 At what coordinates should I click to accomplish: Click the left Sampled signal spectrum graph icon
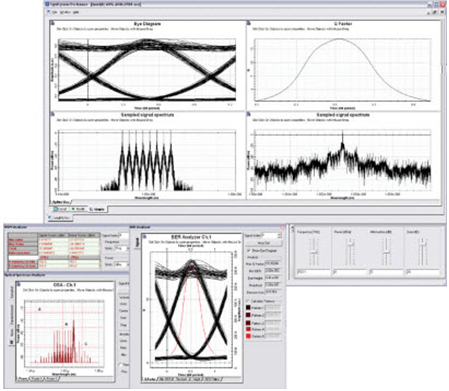[53, 114]
